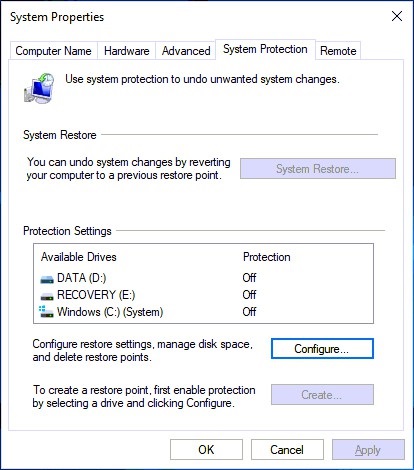Click the system protection computer icon

tap(39, 88)
